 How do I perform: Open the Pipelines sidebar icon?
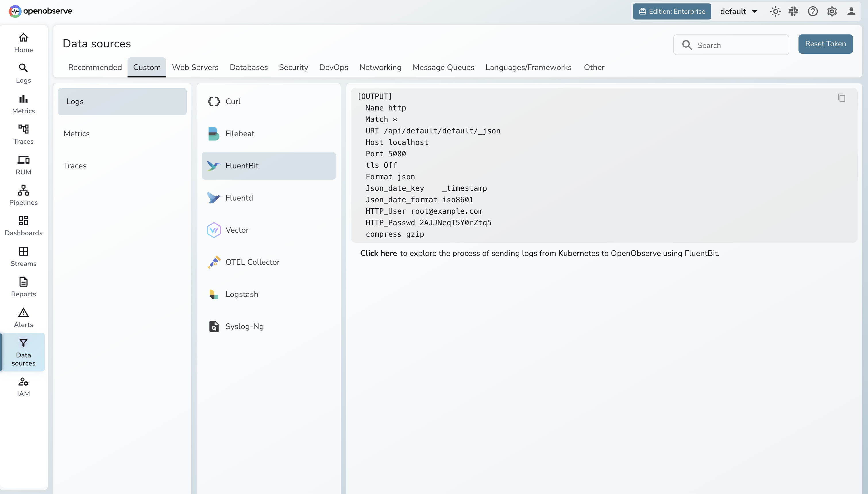click(23, 195)
